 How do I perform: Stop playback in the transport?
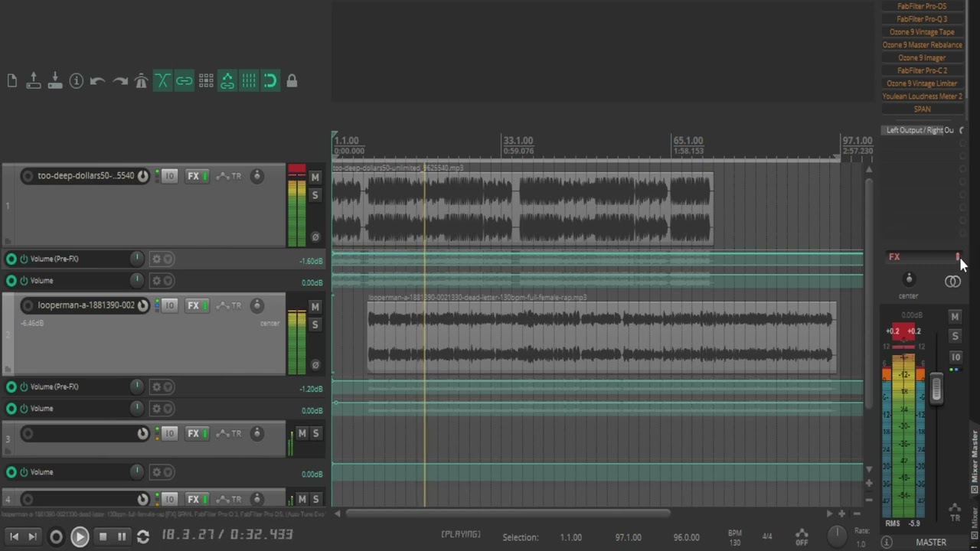click(103, 536)
